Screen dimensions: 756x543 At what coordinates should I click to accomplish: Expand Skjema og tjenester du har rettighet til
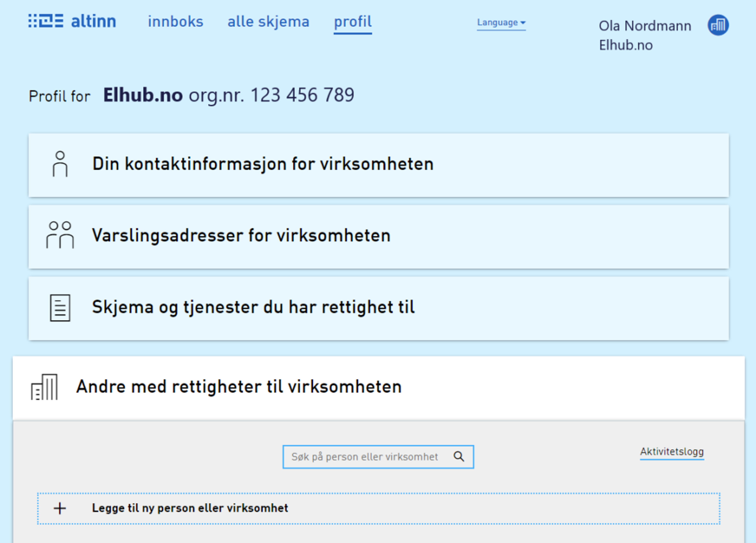(x=253, y=307)
